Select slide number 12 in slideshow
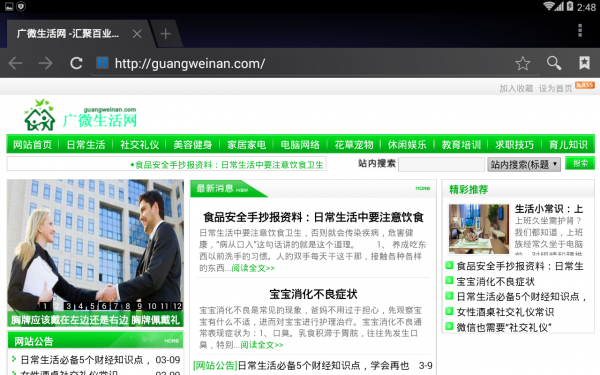The height and width of the screenshot is (375, 600). tap(177, 306)
